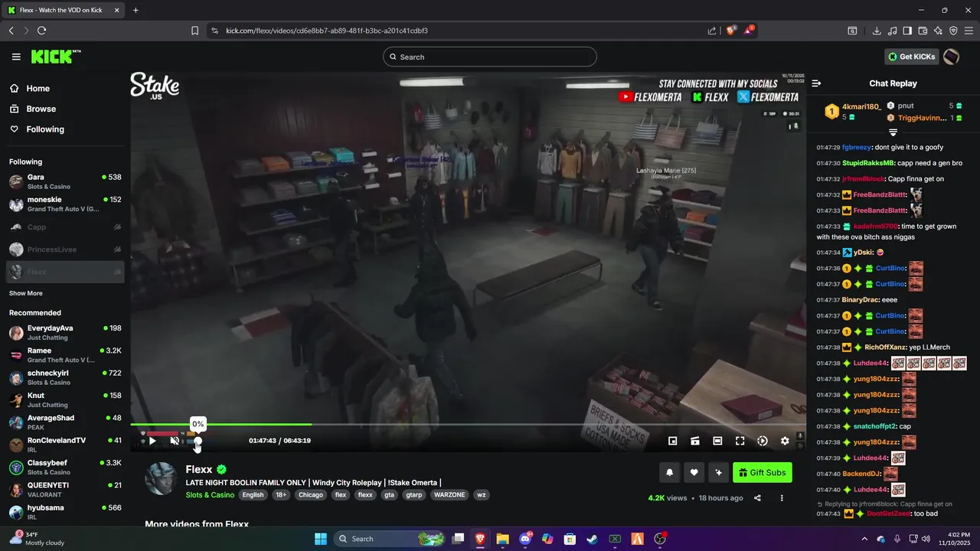Open Brave Leo AI sparkle icon
The height and width of the screenshot is (551, 980).
tap(938, 31)
